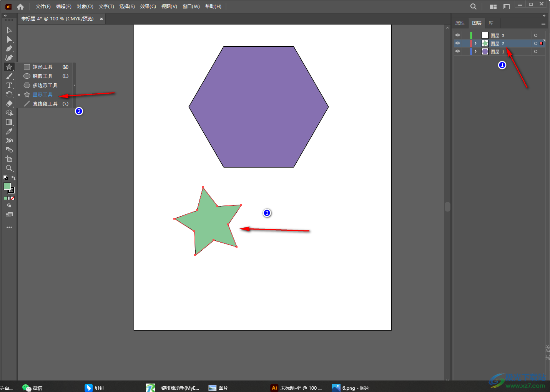
Task: Select the Blend/Live Paint tool
Action: tap(9, 150)
